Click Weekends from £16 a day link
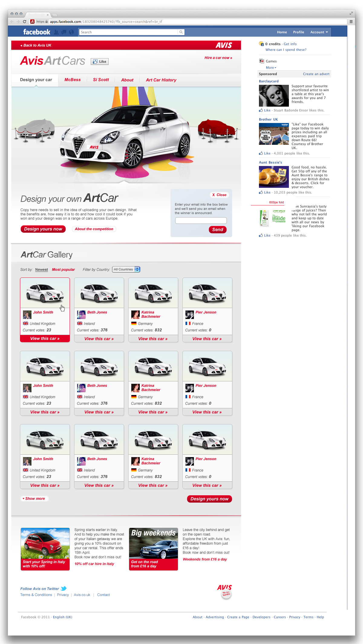The width and height of the screenshot is (363, 644). click(205, 559)
